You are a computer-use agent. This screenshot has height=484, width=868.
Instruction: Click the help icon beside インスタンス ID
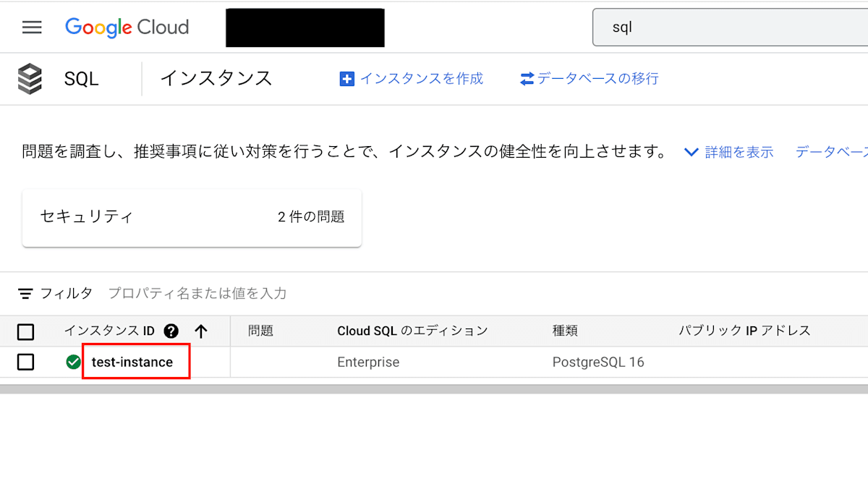pyautogui.click(x=171, y=331)
